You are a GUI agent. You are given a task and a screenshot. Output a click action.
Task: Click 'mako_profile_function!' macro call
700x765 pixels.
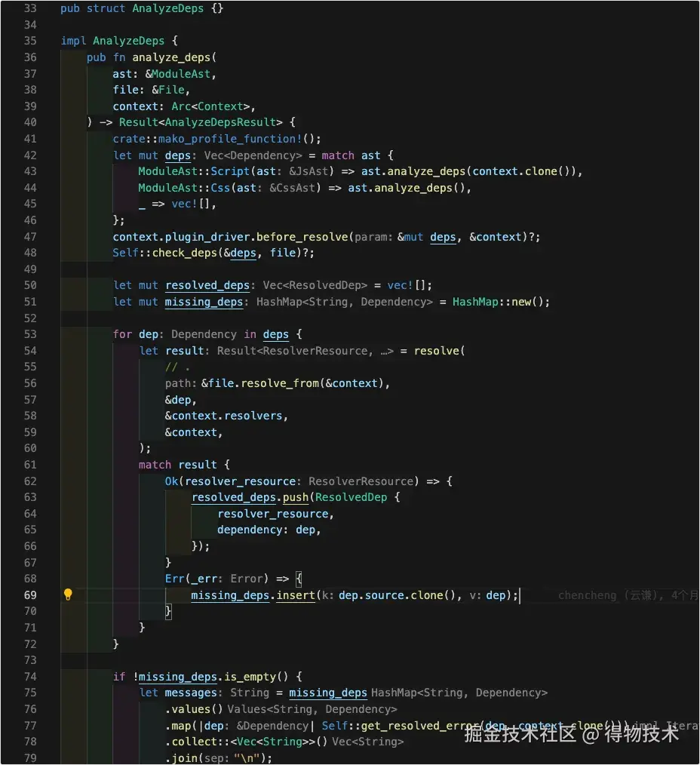[x=230, y=139]
